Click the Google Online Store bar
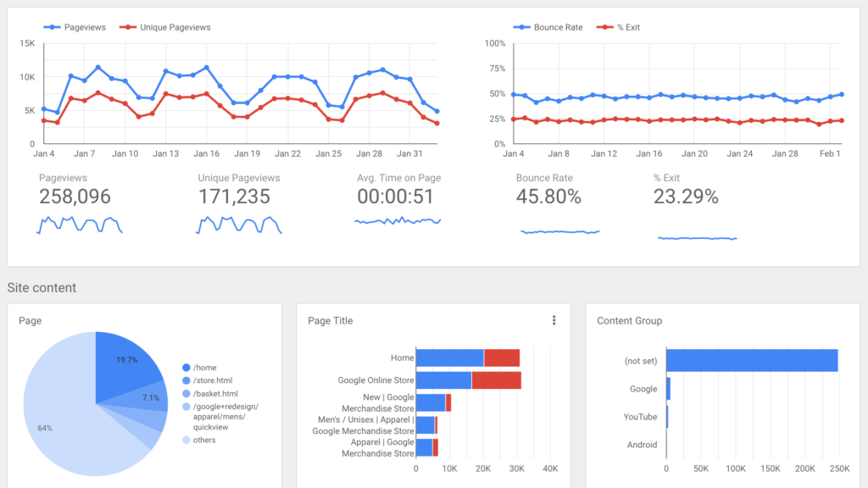Viewport: 868px width, 488px height. pyautogui.click(x=445, y=380)
